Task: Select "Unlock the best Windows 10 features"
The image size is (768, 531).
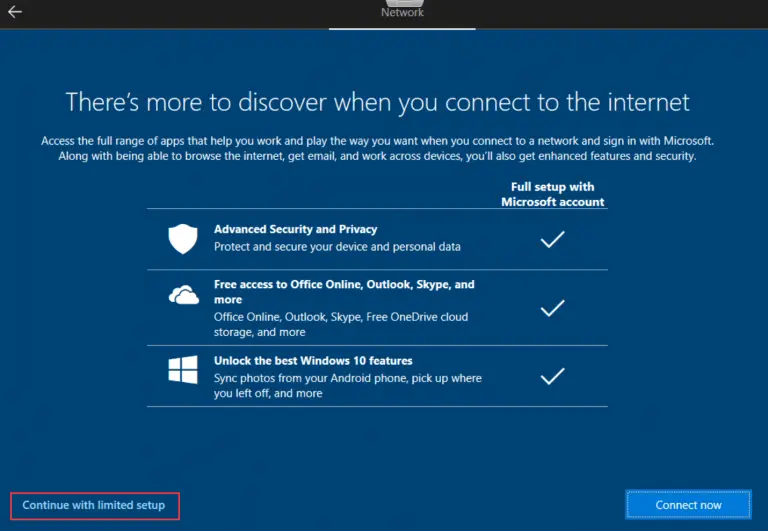Action: pyautogui.click(x=313, y=361)
